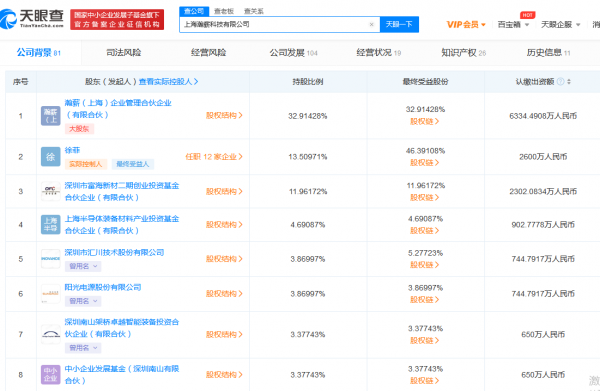Click the Sungrow logo icon
This screenshot has height=391, width=600.
point(51,294)
